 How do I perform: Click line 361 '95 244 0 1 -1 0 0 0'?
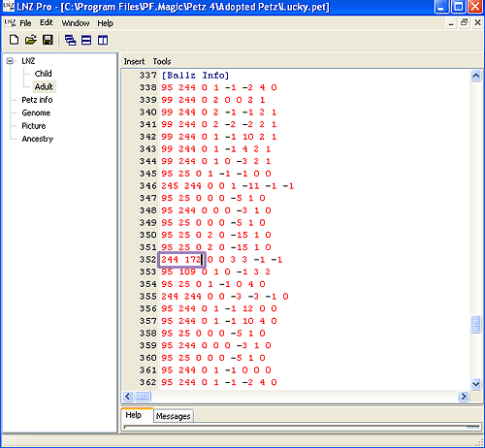pyautogui.click(x=216, y=370)
